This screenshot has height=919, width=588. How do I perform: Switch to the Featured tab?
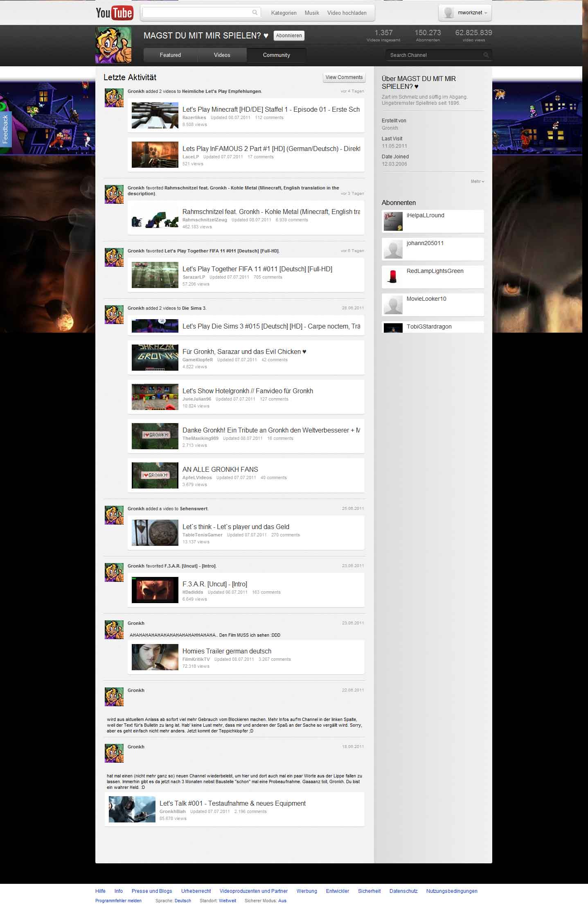tap(170, 55)
